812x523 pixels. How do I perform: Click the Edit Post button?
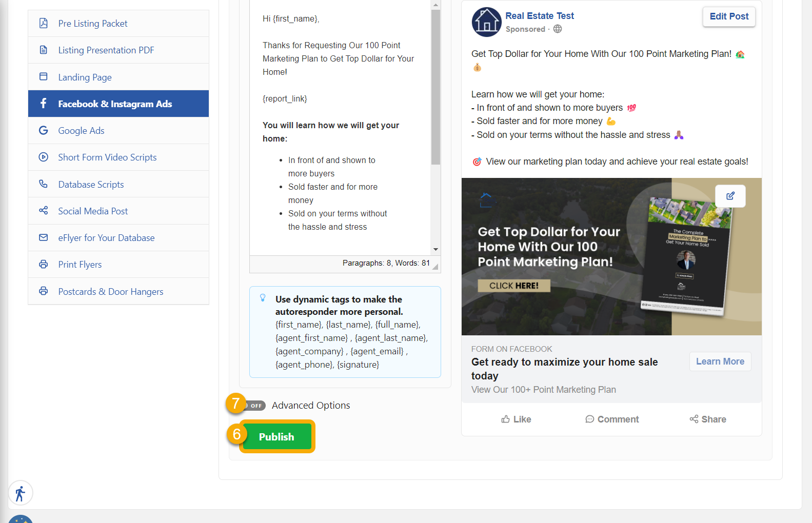pyautogui.click(x=729, y=16)
